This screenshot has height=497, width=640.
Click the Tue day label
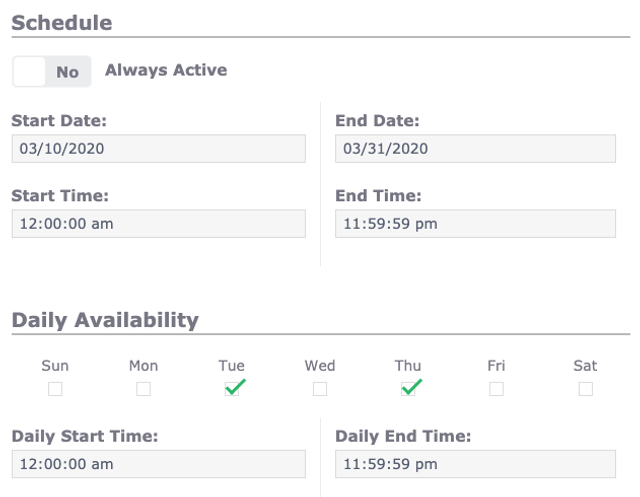tap(232, 366)
